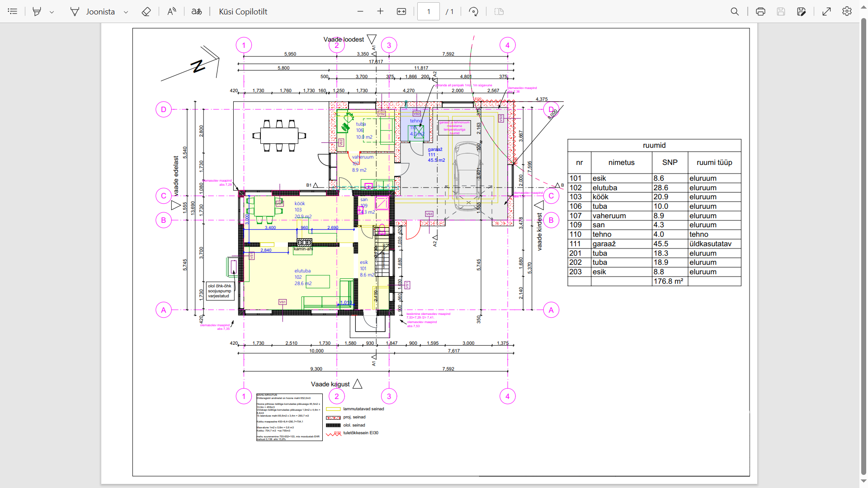Open PDF viewer settings gear

[x=847, y=11]
